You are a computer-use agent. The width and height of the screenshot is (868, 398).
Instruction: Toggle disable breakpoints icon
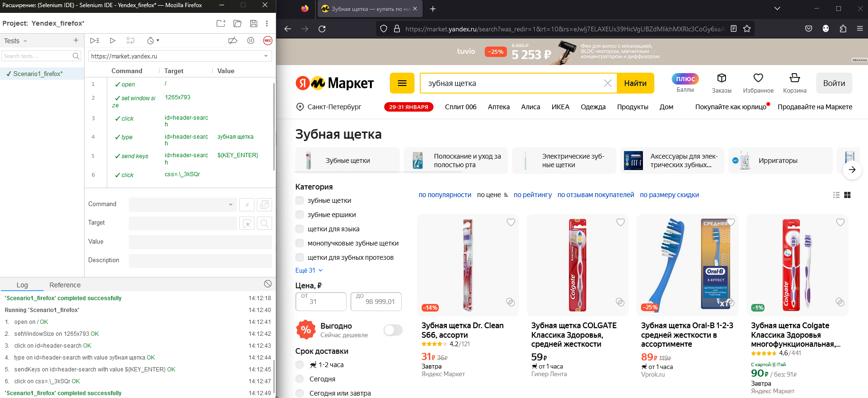point(233,41)
